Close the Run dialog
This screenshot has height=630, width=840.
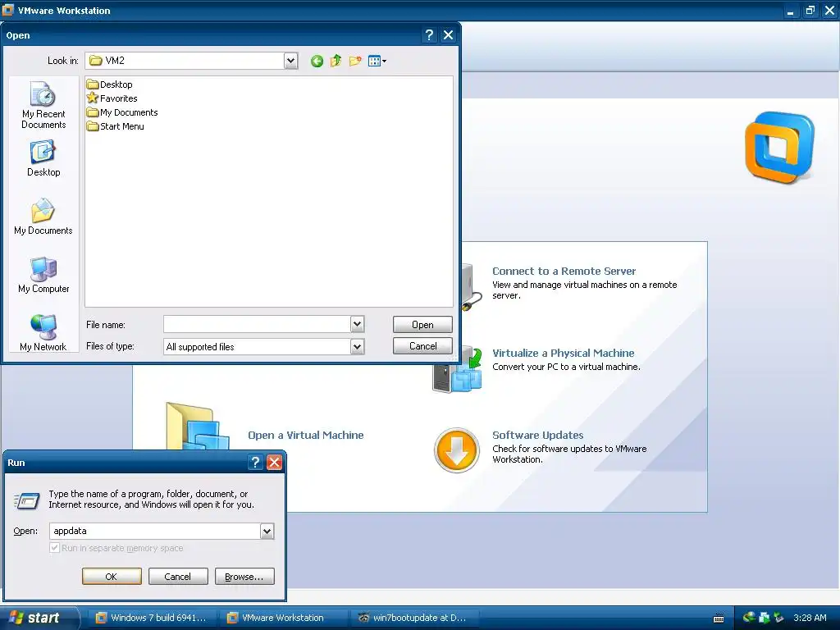pyautogui.click(x=274, y=463)
